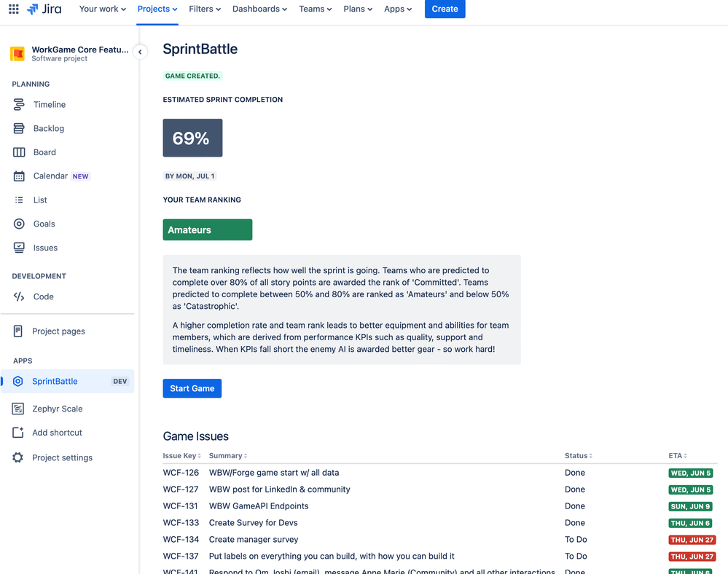Click issue key WCF-133
Screen dimensions: 728x574
(181, 522)
